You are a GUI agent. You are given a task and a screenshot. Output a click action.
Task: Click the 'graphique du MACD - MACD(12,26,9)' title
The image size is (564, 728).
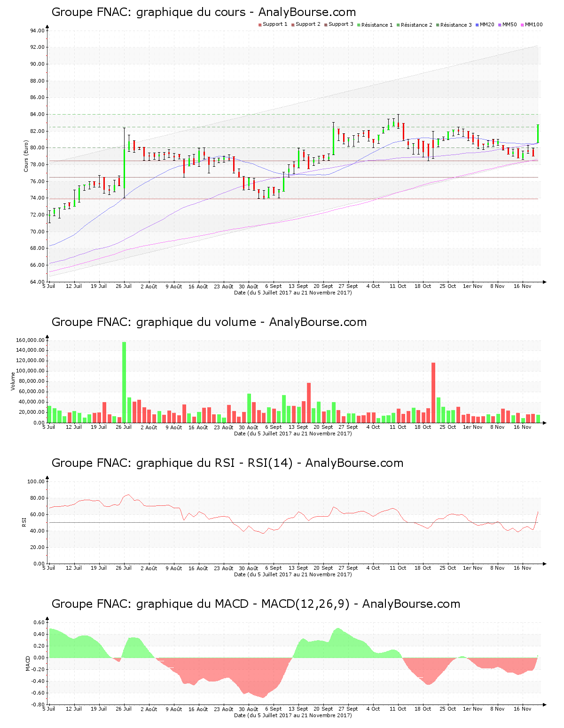(x=256, y=604)
